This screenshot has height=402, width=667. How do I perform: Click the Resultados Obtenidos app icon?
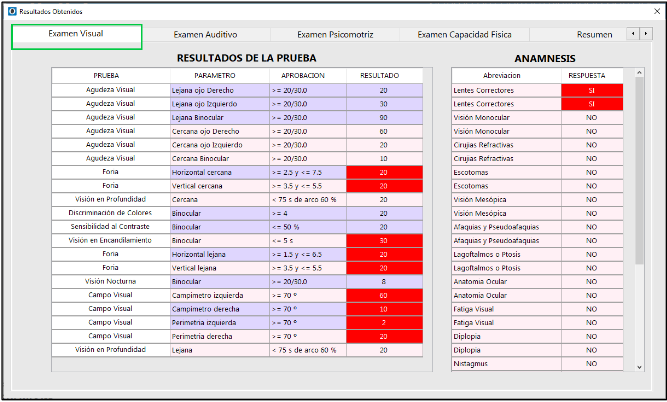point(12,9)
